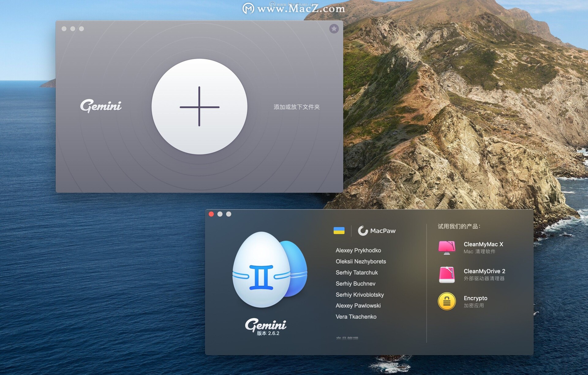588x375 pixels.
Task: Click the Gemini script logo in About window
Action: [x=266, y=324]
